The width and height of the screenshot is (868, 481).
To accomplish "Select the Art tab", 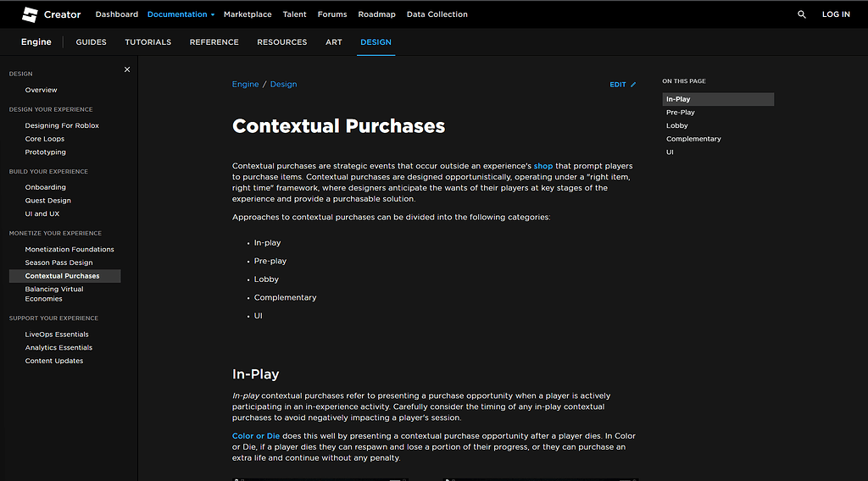I will click(334, 42).
